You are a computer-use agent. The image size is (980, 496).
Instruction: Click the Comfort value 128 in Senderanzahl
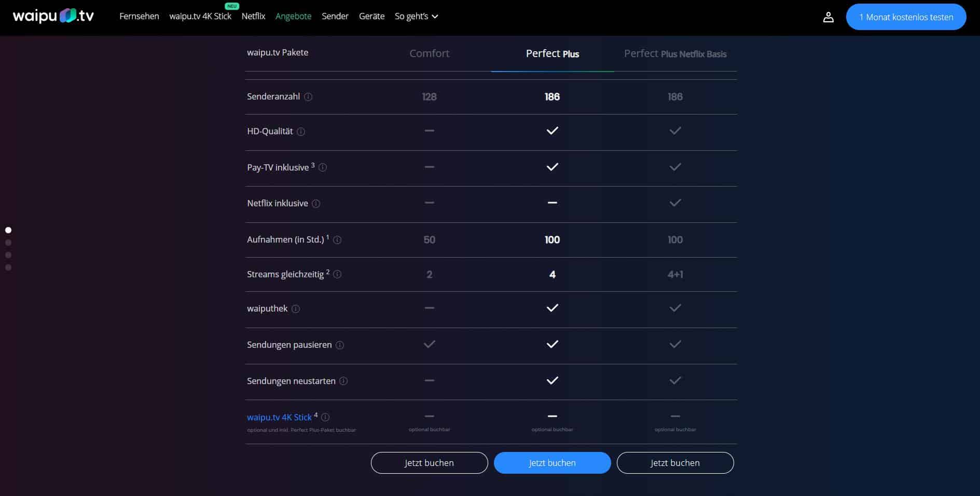(430, 97)
